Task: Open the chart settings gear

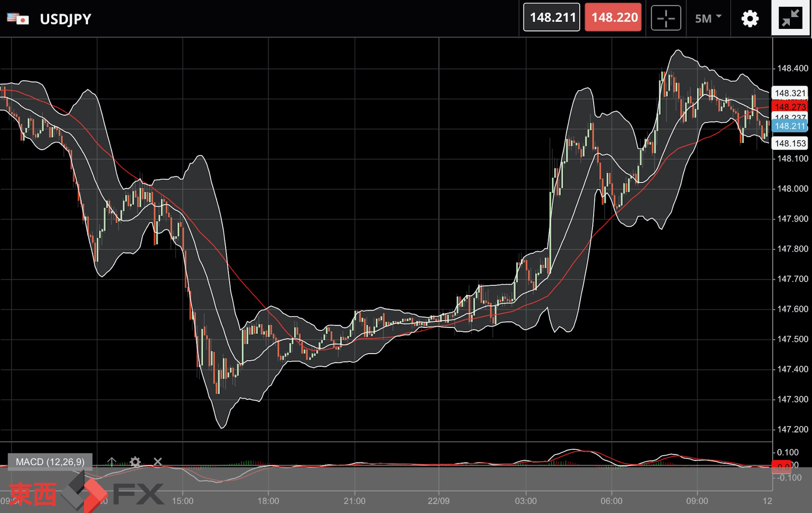Action: 750,18
